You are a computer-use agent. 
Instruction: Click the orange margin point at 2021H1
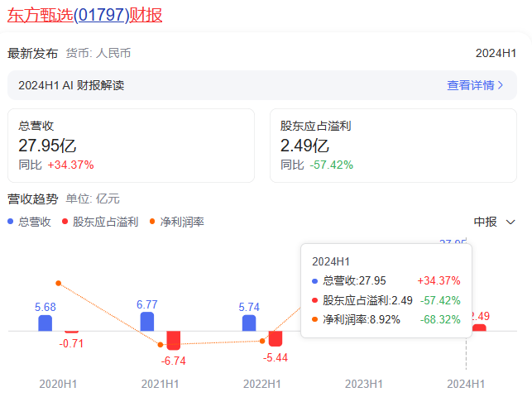(161, 345)
